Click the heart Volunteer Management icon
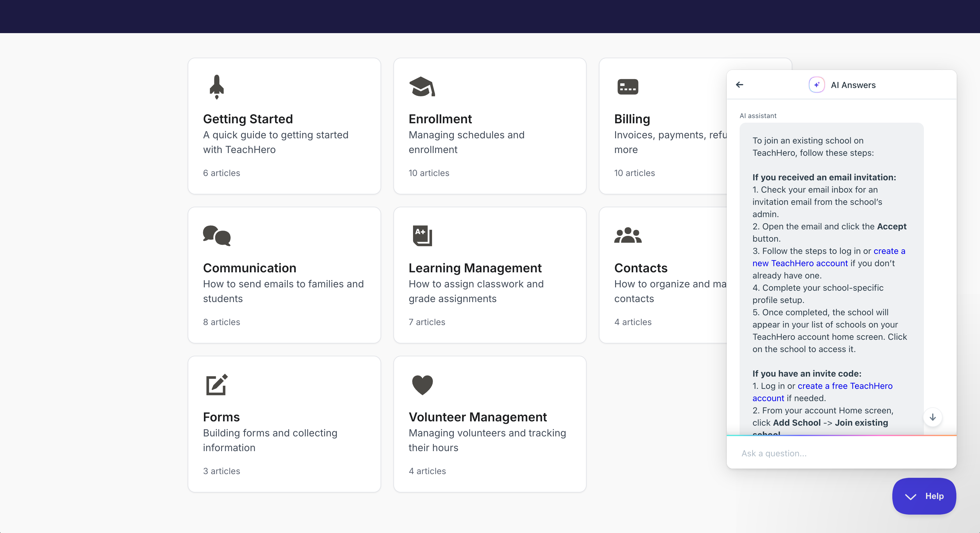 coord(422,385)
